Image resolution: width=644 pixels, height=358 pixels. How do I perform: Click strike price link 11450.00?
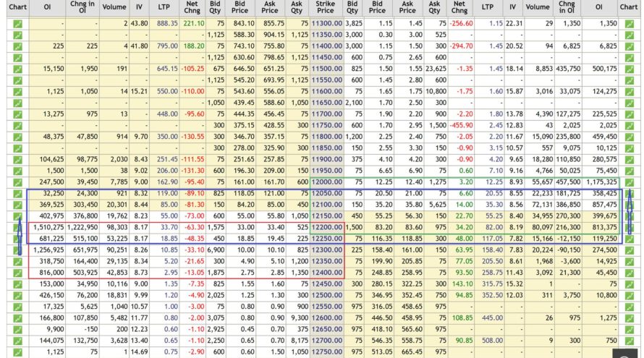[326, 57]
